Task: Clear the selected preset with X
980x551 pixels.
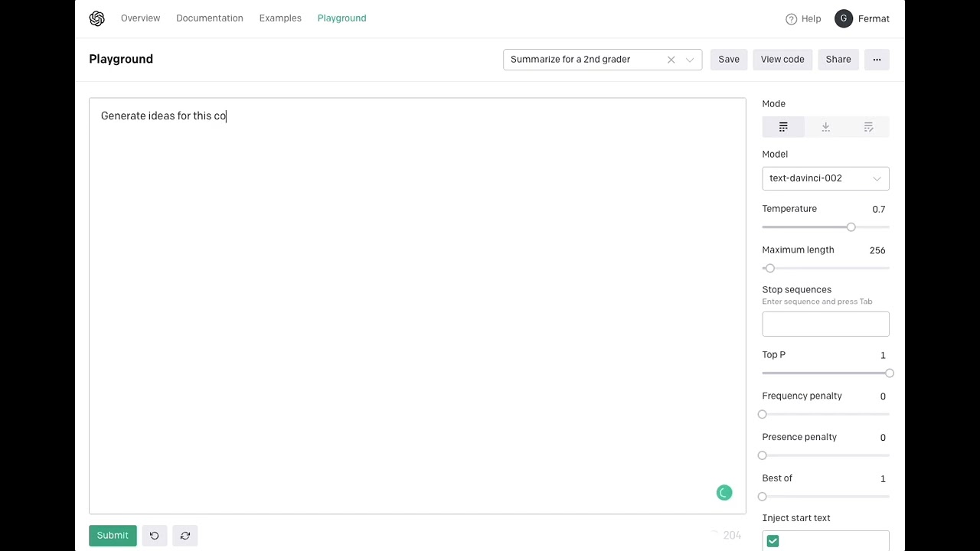Action: pos(671,60)
